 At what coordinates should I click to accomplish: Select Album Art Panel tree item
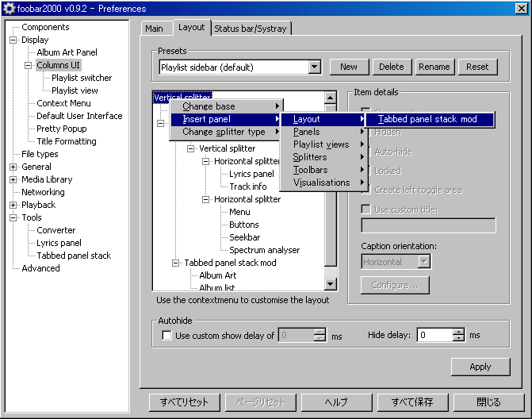(67, 52)
